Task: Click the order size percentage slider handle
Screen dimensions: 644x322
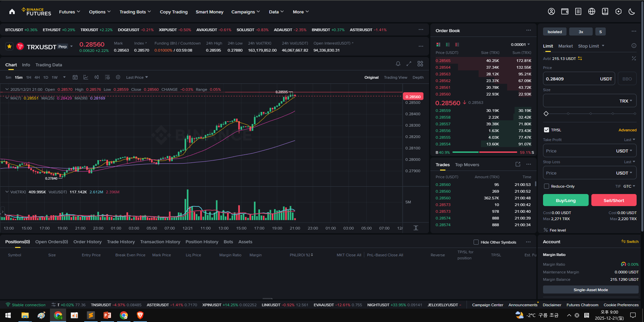Action: [x=546, y=114]
